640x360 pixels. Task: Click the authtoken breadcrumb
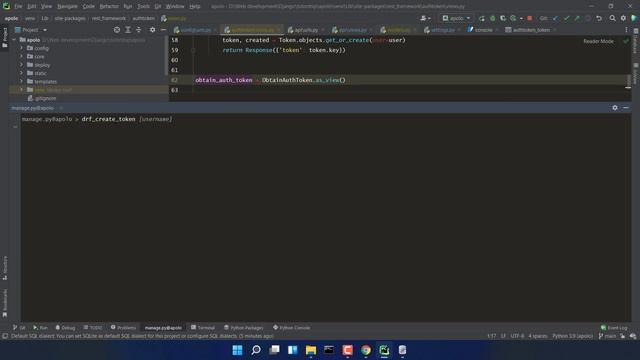pyautogui.click(x=144, y=18)
